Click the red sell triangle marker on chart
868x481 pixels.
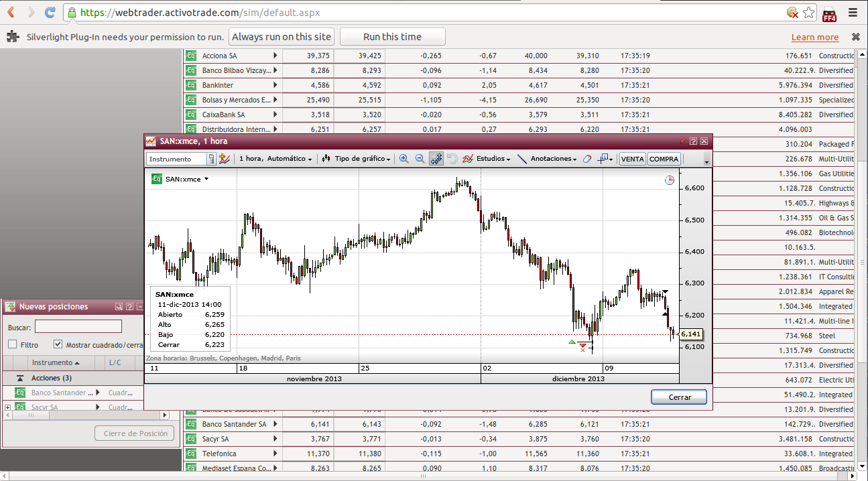pyautogui.click(x=582, y=345)
